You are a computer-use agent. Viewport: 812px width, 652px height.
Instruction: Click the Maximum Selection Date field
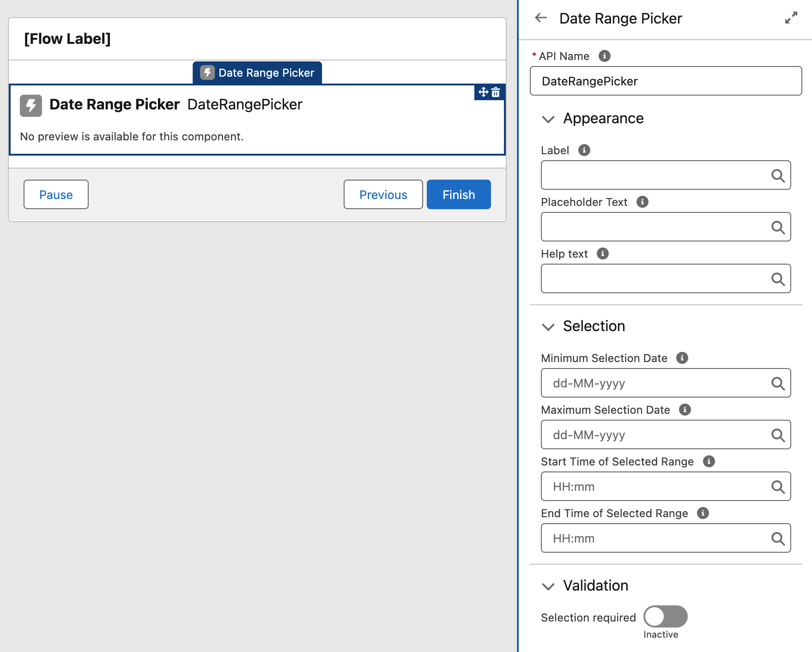coord(656,435)
